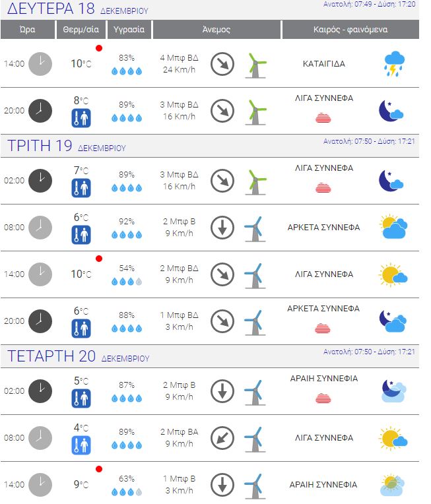Select the Καιρός - φαινόμενα column header
Image resolution: width=431 pixels, height=504 pixels.
tap(350, 29)
